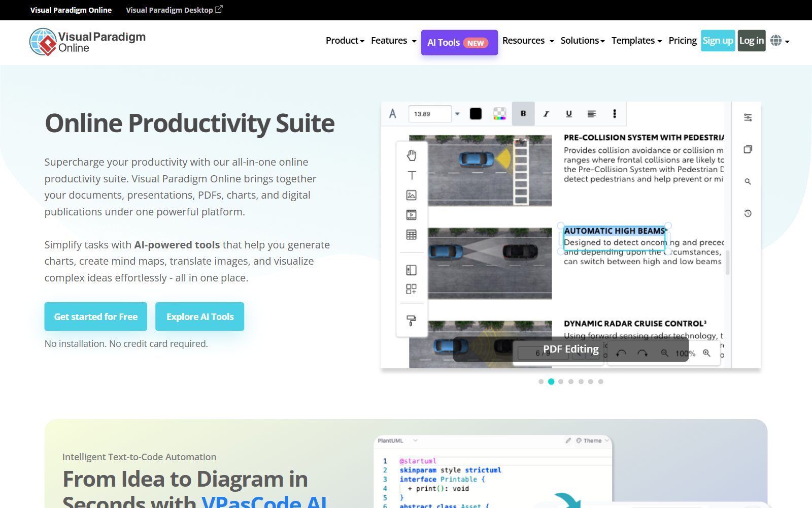Expand the Solutions dropdown menu
The height and width of the screenshot is (508, 812).
tap(583, 41)
